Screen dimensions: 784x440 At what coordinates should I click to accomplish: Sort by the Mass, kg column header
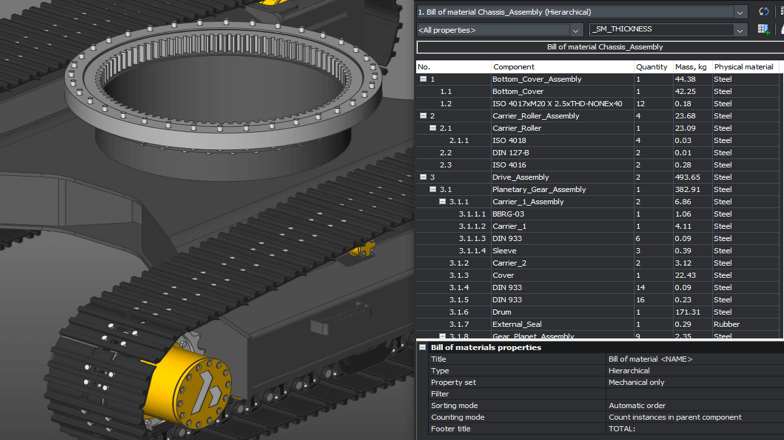pyautogui.click(x=691, y=67)
